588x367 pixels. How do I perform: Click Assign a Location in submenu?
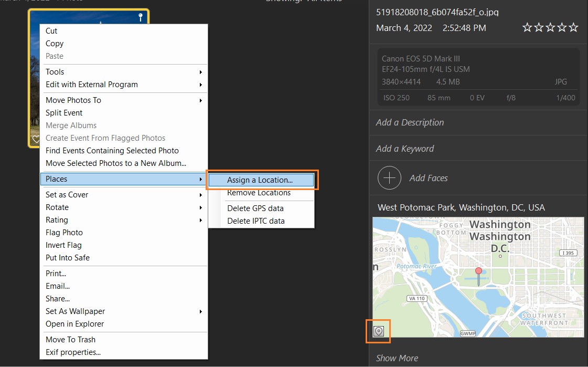(x=261, y=180)
